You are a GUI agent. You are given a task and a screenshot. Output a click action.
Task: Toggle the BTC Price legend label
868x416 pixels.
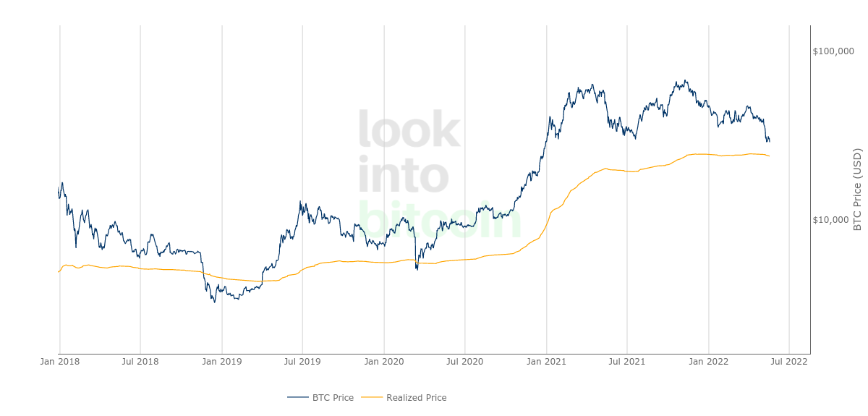pos(333,397)
